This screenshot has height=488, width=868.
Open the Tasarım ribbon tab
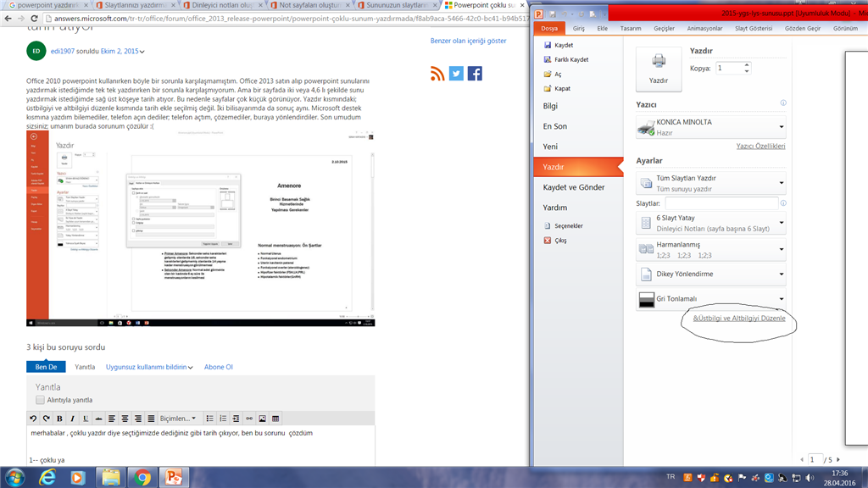631,28
